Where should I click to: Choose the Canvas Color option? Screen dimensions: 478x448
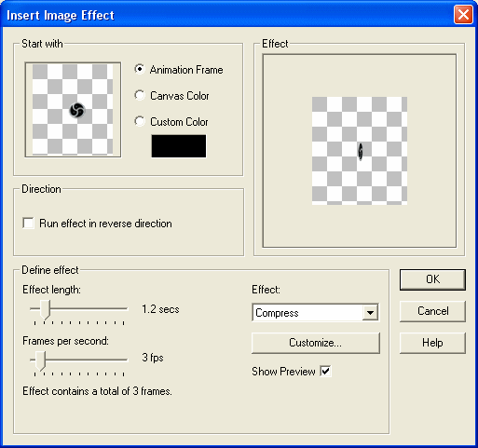point(140,95)
